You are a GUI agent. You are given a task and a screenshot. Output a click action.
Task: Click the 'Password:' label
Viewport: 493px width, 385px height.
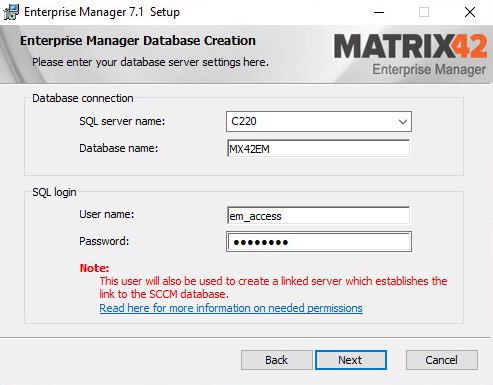(104, 241)
